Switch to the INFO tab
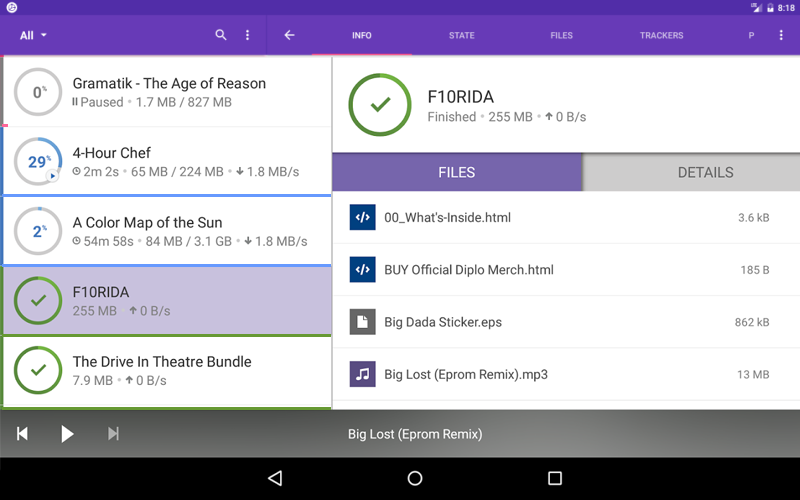This screenshot has width=800, height=500. coord(362,35)
